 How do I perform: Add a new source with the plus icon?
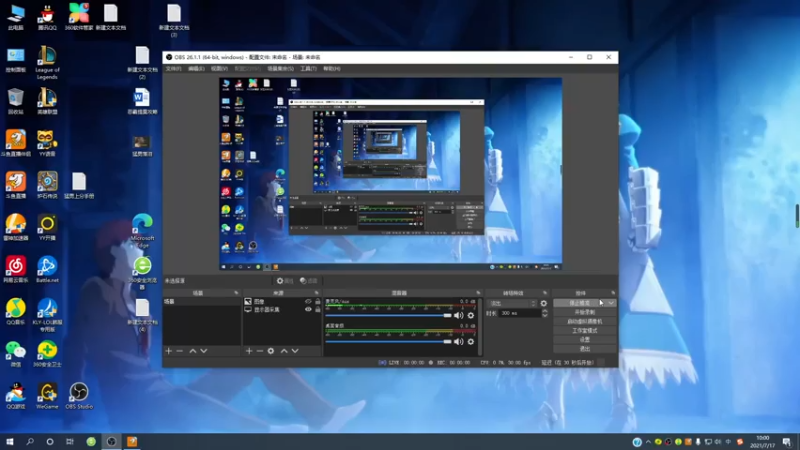tap(249, 351)
